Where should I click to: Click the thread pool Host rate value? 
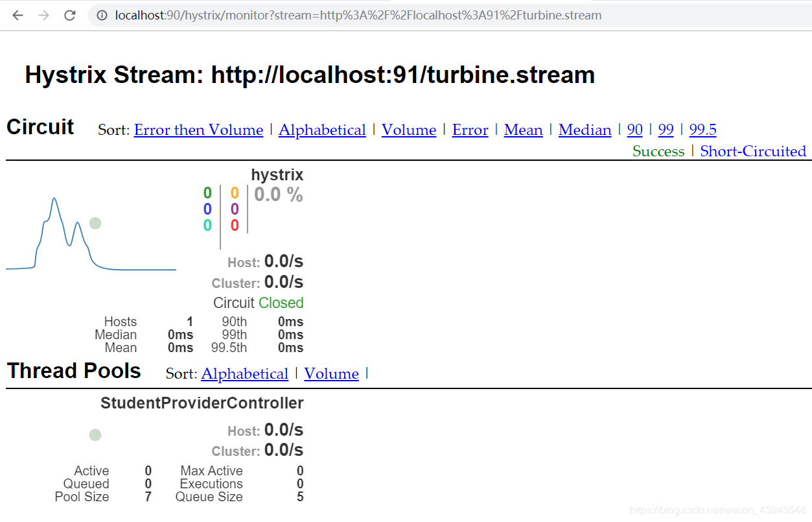(284, 430)
